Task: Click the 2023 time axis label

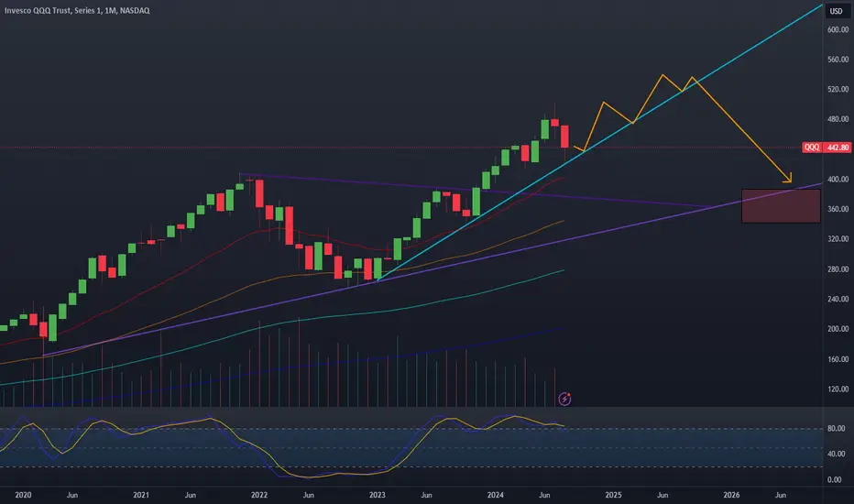Action: tap(377, 495)
